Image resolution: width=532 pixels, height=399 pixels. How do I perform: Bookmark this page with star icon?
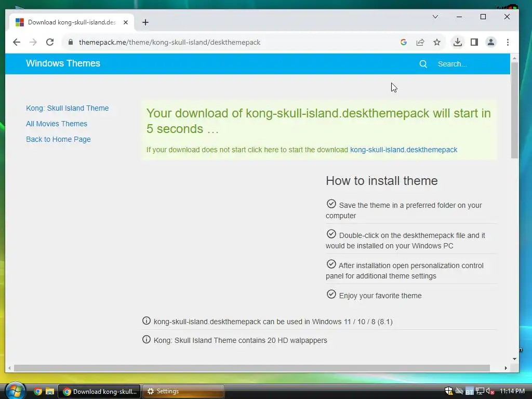(x=436, y=42)
